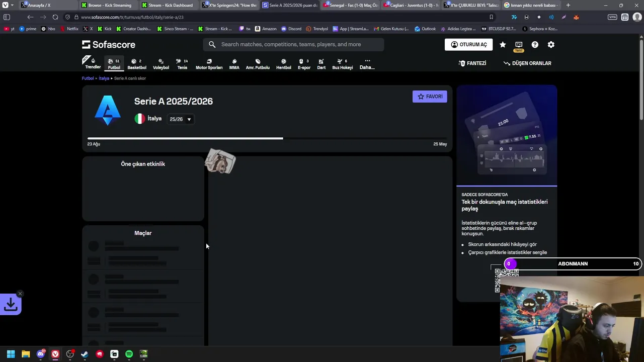644x362 pixels.
Task: Select the Basketbol sport icon
Action: 137,63
